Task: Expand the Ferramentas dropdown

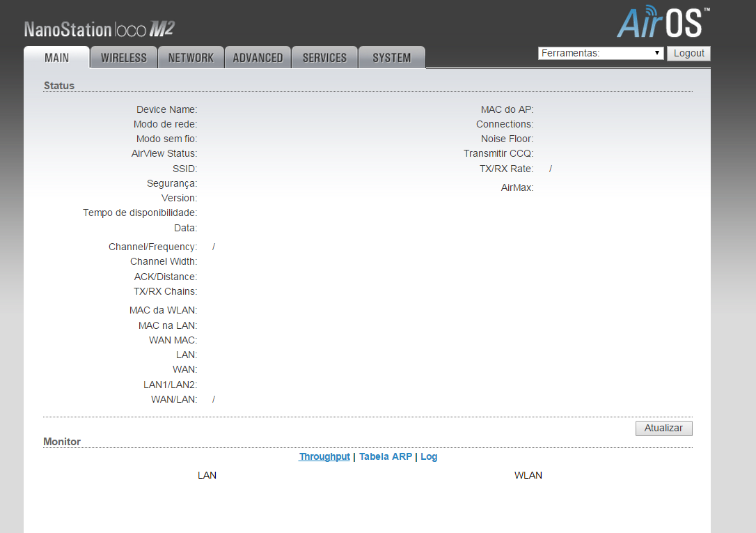Action: (x=601, y=53)
